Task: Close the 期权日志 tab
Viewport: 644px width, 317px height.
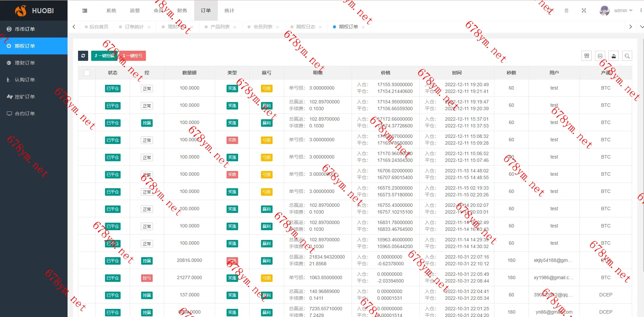Action: coord(320,27)
